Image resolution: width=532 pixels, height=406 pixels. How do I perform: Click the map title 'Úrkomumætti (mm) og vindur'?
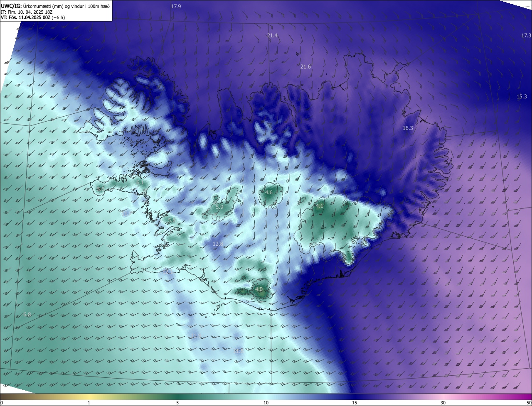(x=53, y=5)
